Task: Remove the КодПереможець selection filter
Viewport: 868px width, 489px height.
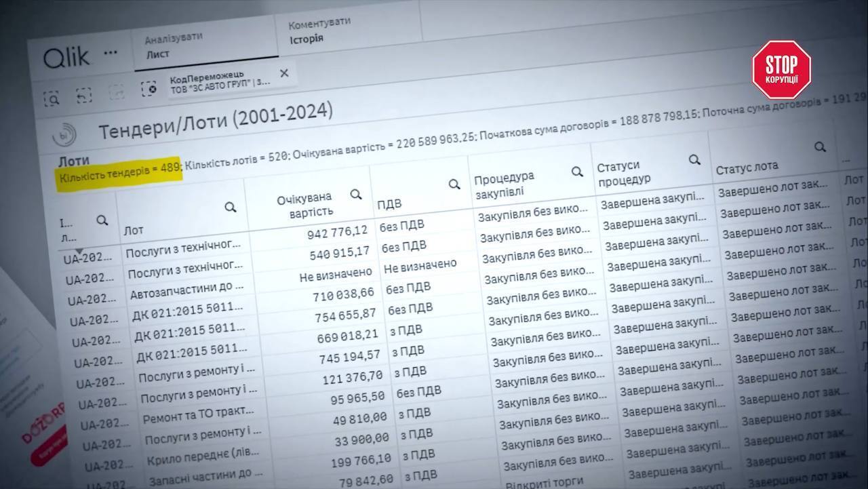Action: [x=284, y=73]
